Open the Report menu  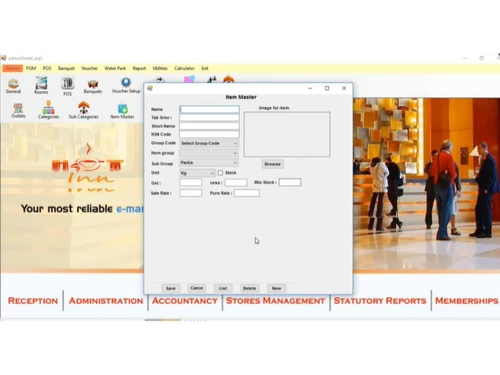(139, 68)
